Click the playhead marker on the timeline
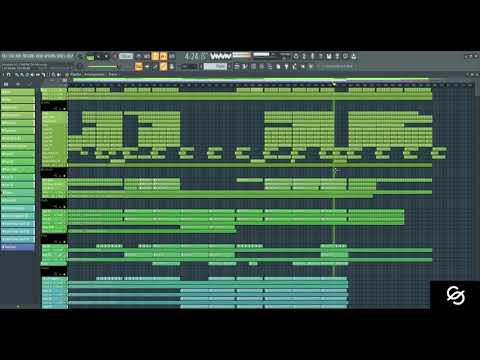The height and width of the screenshot is (360, 480). coord(334,84)
